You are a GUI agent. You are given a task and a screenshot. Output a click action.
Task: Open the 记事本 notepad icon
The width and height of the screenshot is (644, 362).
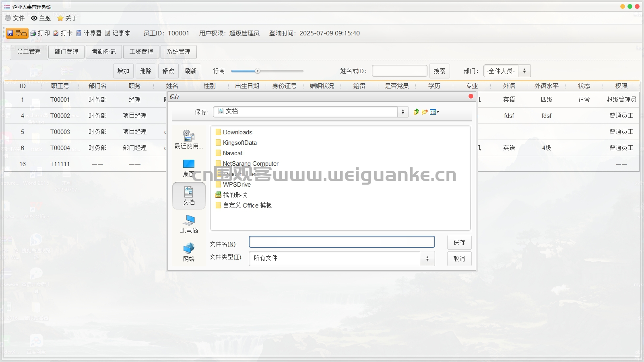click(107, 33)
